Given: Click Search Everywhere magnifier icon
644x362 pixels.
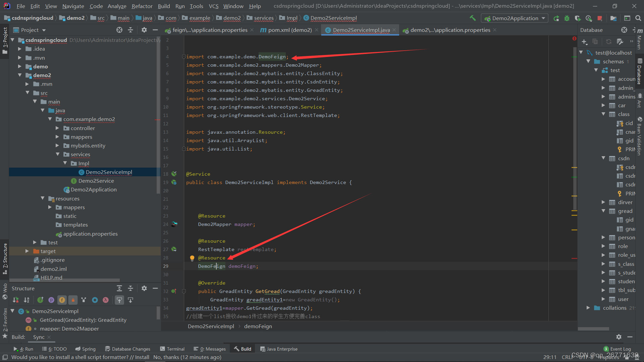Looking at the screenshot, I should pyautogui.click(x=638, y=18).
